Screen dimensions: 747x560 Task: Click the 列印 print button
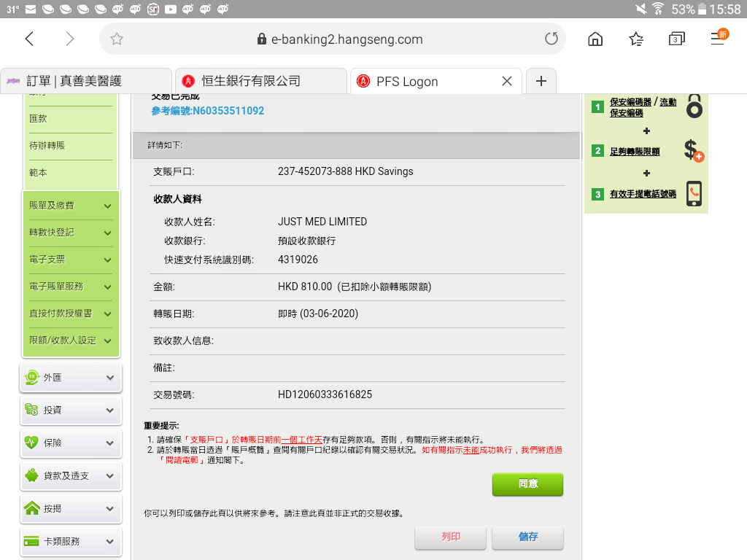coord(451,537)
